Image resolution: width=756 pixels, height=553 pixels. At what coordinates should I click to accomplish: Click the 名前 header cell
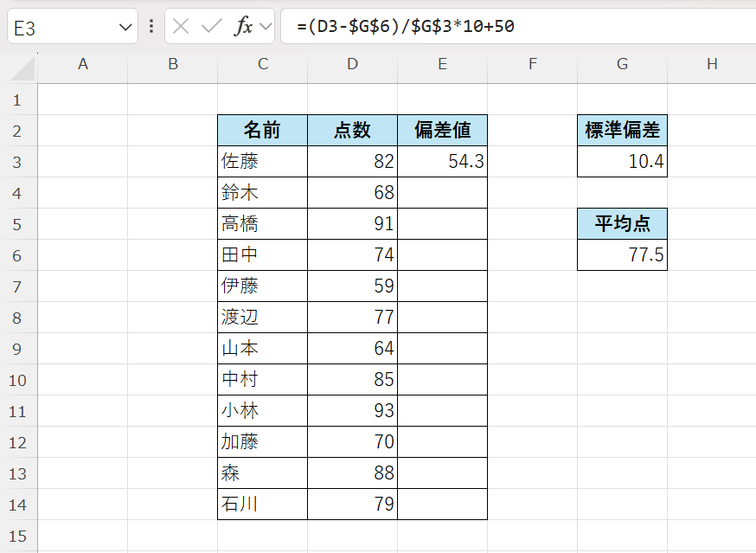(x=262, y=131)
